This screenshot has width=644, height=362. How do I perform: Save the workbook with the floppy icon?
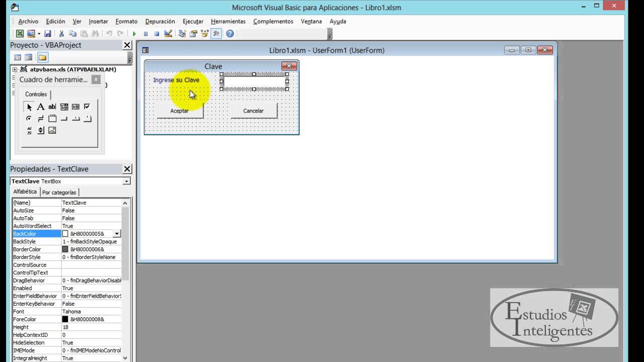point(47,34)
